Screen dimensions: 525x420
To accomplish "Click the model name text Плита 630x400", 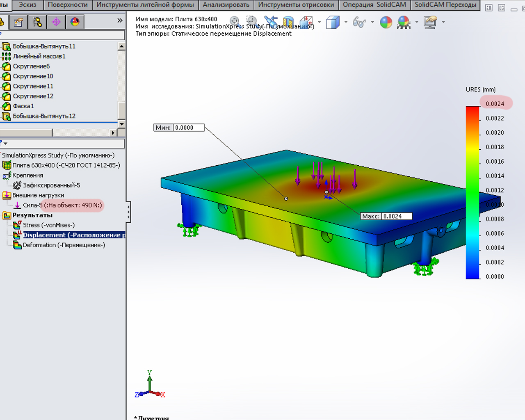I will coord(196,19).
